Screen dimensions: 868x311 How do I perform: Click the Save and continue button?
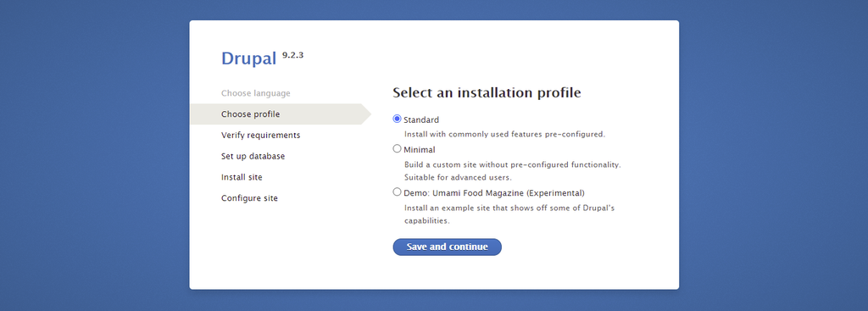(448, 247)
